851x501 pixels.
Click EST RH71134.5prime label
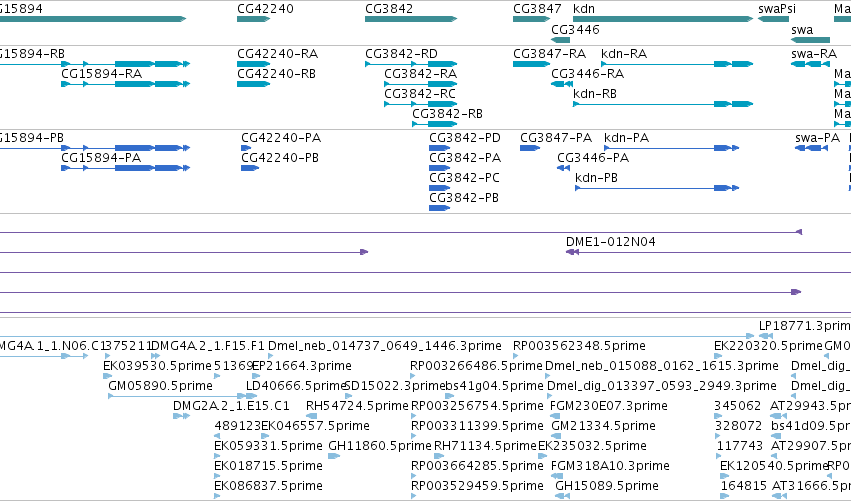pos(485,446)
